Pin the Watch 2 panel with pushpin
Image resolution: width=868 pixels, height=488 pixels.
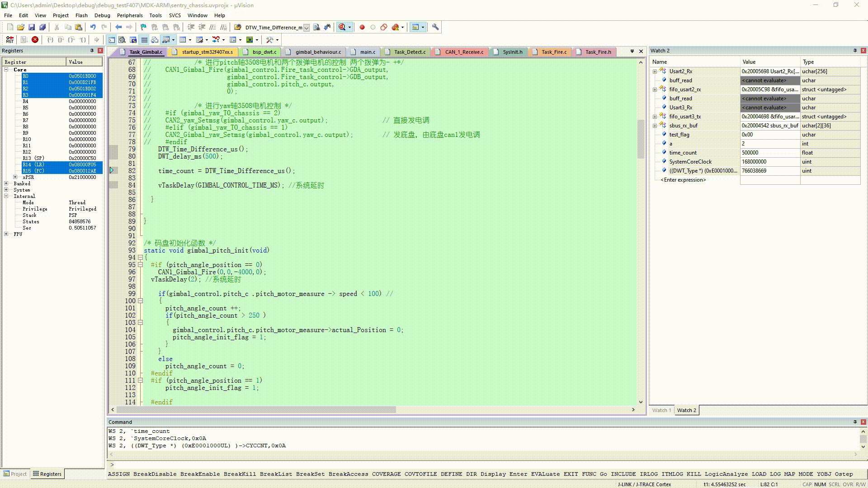click(x=855, y=51)
